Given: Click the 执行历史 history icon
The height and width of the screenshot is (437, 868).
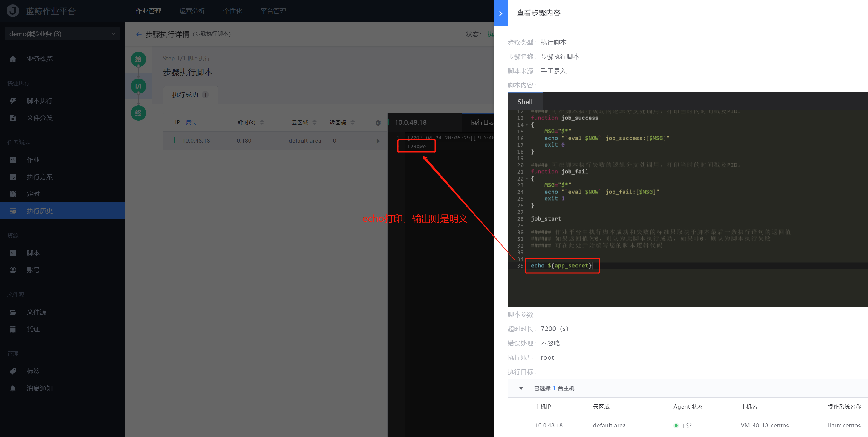Looking at the screenshot, I should coord(13,211).
